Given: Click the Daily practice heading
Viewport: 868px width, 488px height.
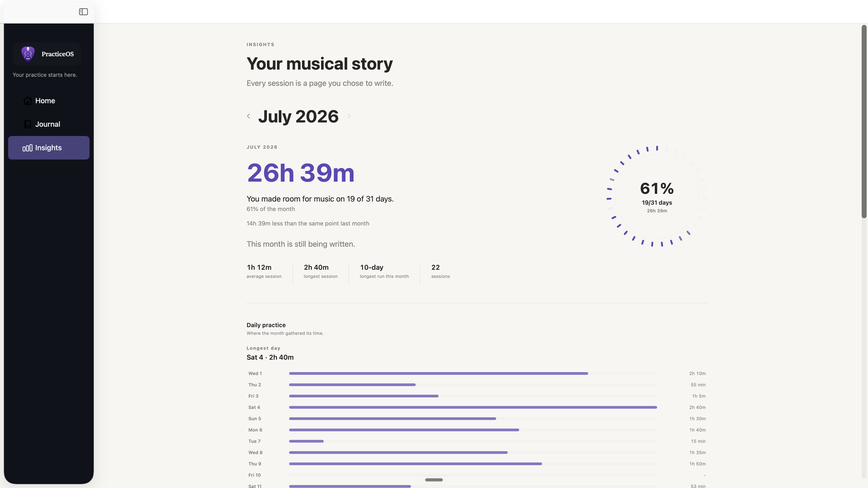Looking at the screenshot, I should [x=266, y=325].
